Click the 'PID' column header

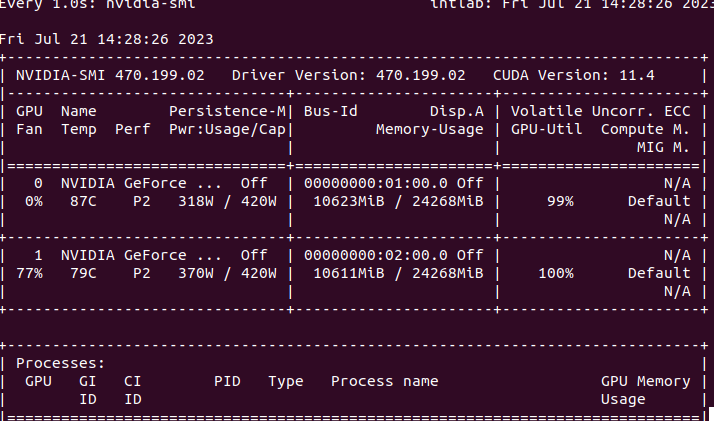pos(227,381)
